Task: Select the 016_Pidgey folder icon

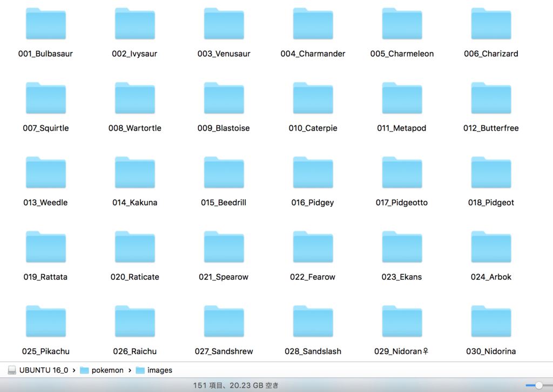Action: 313,172
